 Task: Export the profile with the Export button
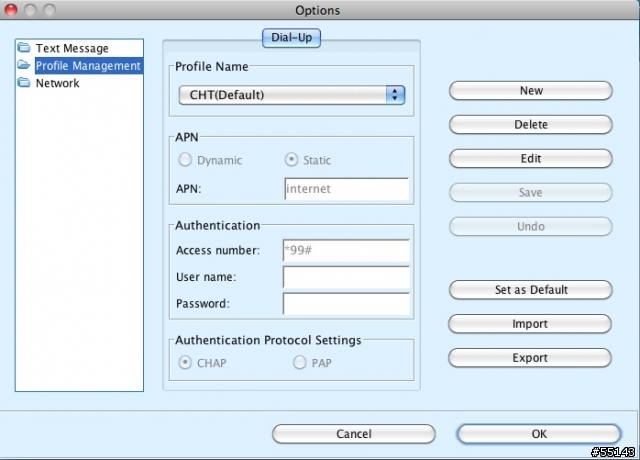(530, 358)
